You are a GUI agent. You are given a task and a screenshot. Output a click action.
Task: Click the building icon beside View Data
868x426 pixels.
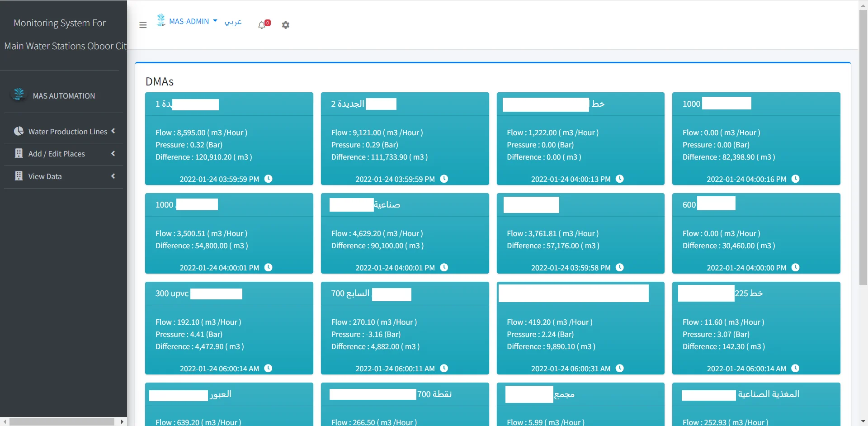click(x=19, y=175)
